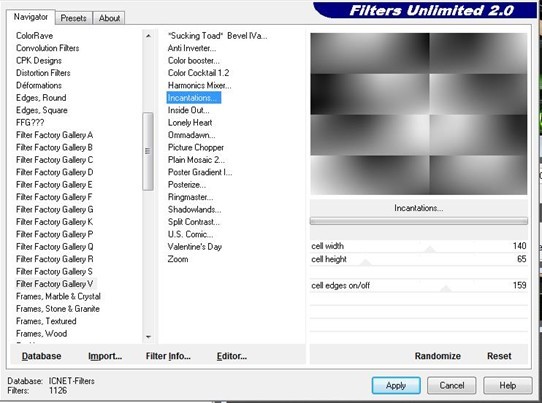Click the scroll-up arrow in category list
Viewport: 542px width, 403px height.
pyautogui.click(x=148, y=36)
